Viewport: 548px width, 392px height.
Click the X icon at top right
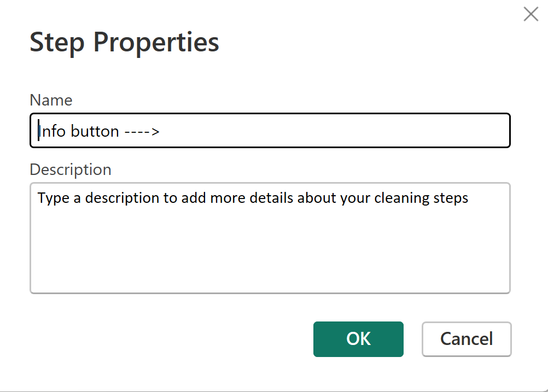[530, 14]
